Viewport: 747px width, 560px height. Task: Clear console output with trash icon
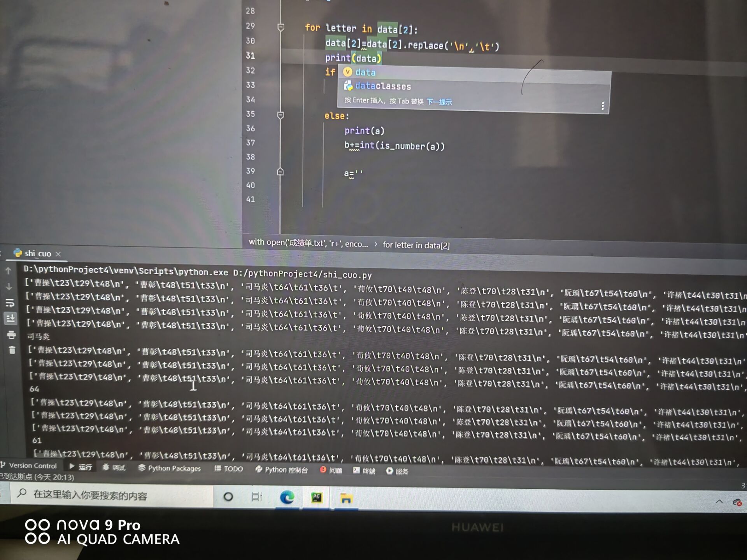tap(12, 350)
